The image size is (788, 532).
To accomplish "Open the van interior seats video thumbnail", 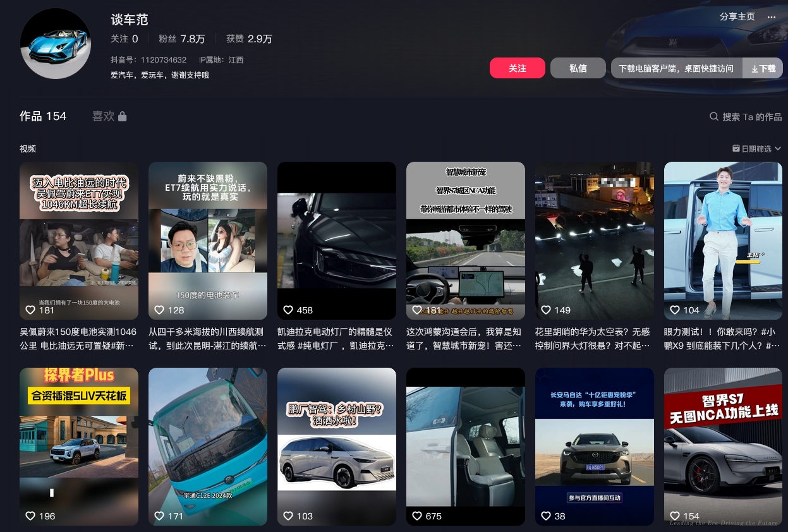I will click(x=466, y=447).
